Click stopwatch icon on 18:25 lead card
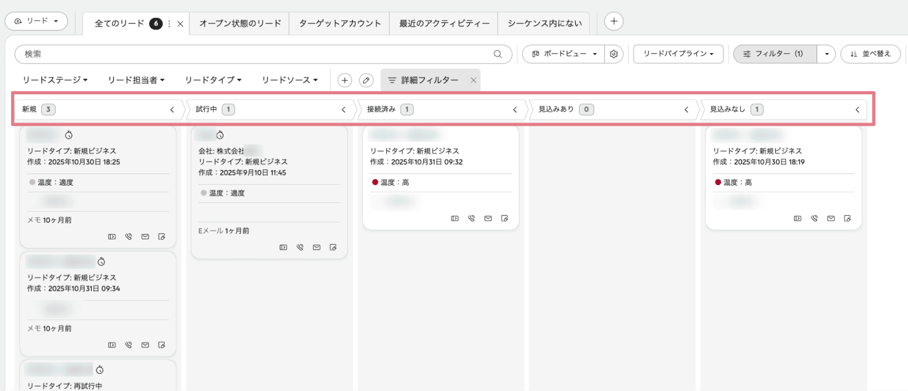This screenshot has height=391, width=908. (x=68, y=135)
